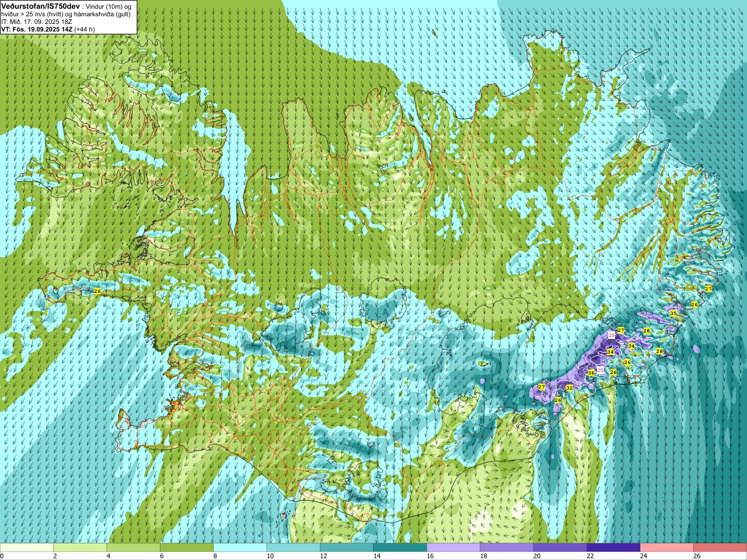Click the '26' tick on the bottom color scale
747x560 pixels.
(x=697, y=556)
